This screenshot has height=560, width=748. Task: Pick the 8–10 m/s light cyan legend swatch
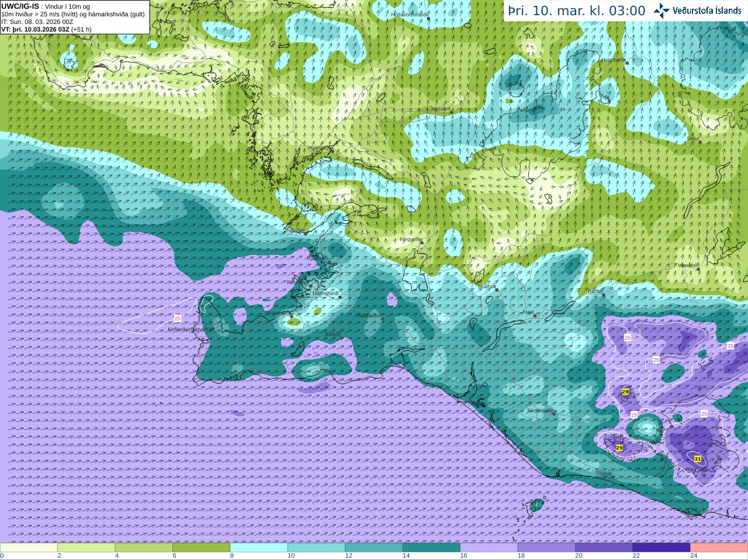pos(259,548)
